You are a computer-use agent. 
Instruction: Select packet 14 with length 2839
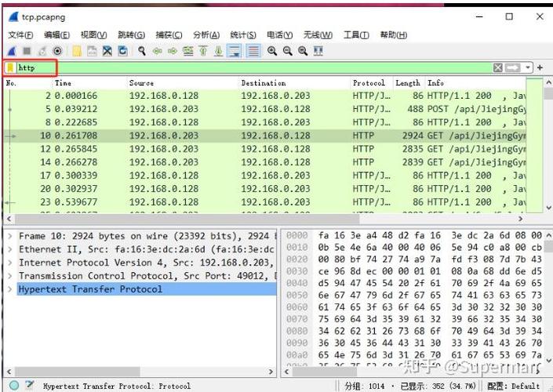click(x=264, y=162)
